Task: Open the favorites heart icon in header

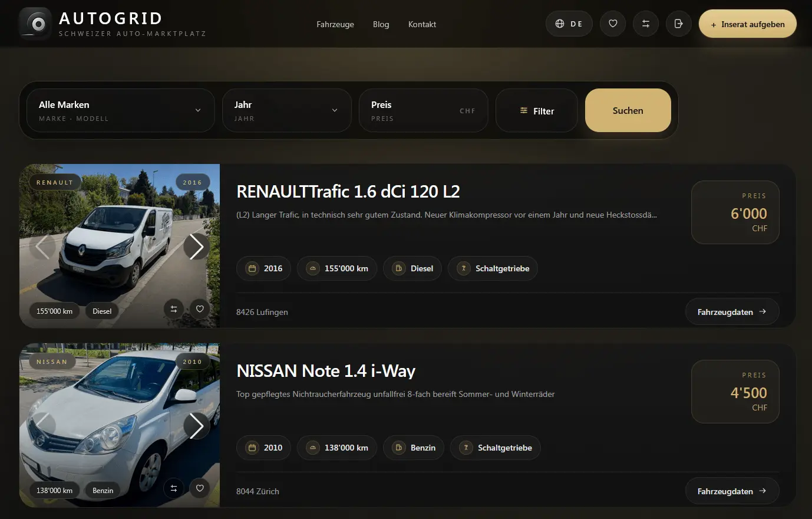Action: 613,24
